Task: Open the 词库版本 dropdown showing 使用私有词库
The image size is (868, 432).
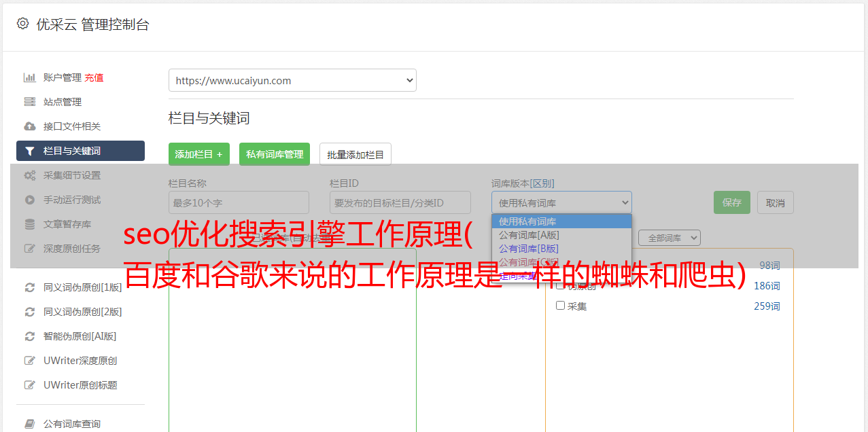Action: 561,202
